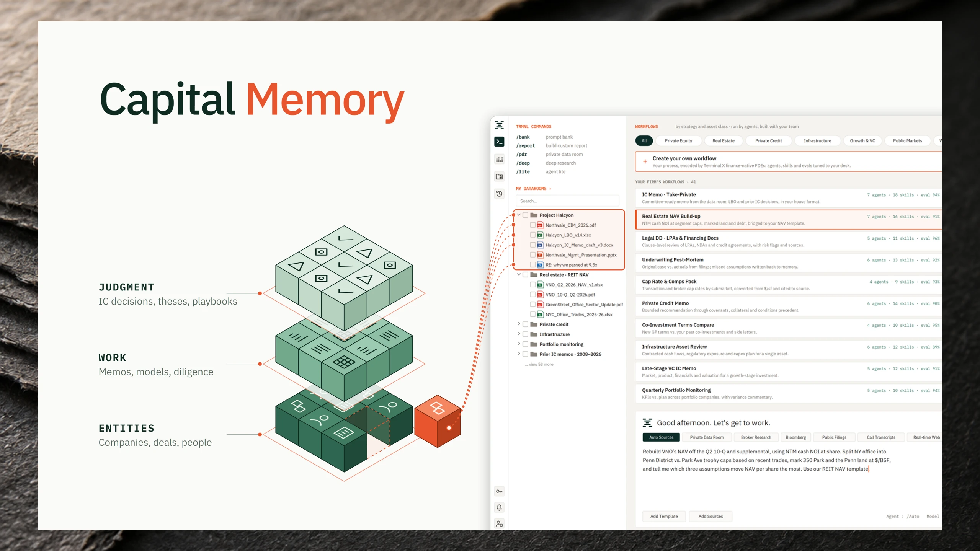Screen dimensions: 980x551
Task: Click the PDF icon of Northvale_CIM_2026.pdf
Action: pyautogui.click(x=540, y=225)
